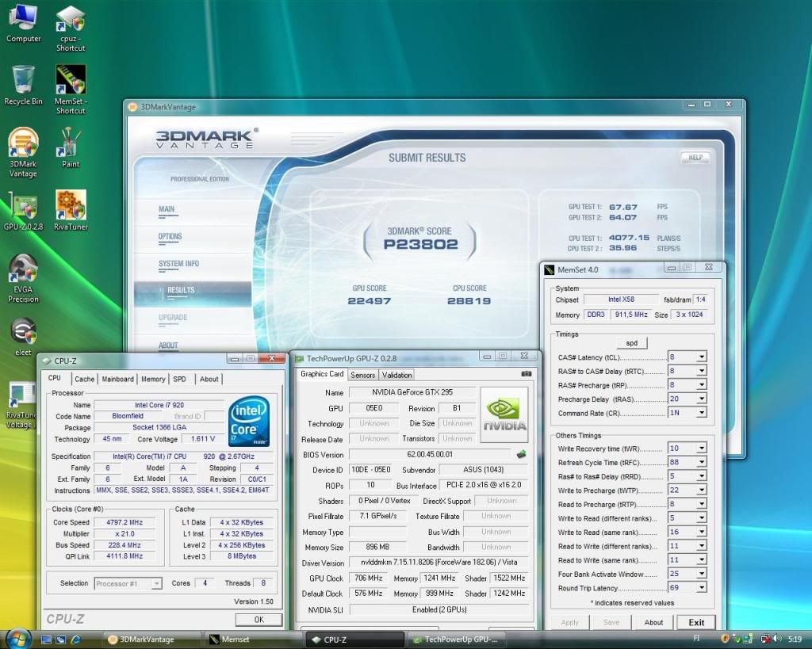The image size is (812, 649).
Task: Open the Computer desktop icon
Action: point(23,23)
